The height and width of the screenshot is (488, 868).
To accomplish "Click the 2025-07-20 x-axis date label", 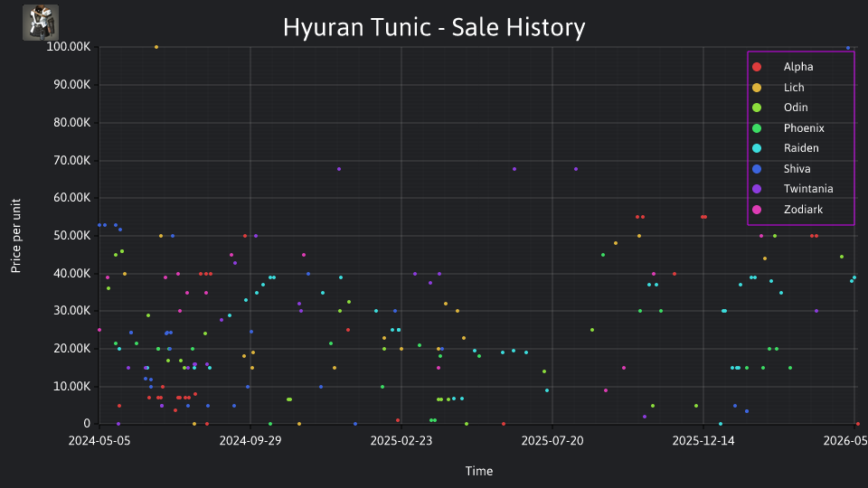I will (552, 440).
